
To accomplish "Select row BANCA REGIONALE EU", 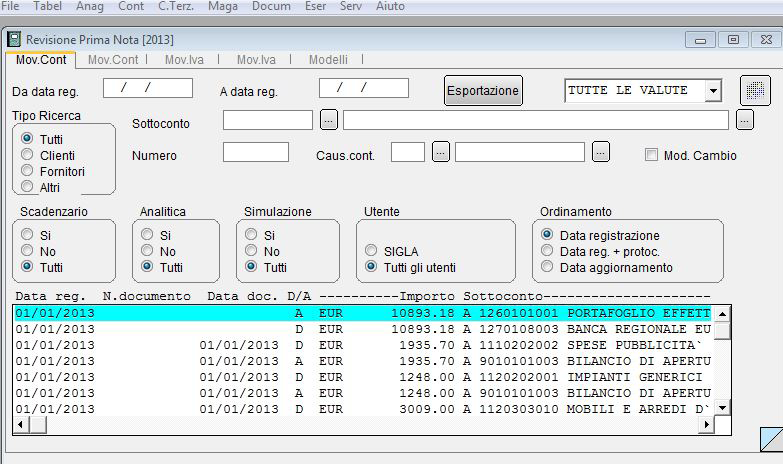I will click(364, 329).
